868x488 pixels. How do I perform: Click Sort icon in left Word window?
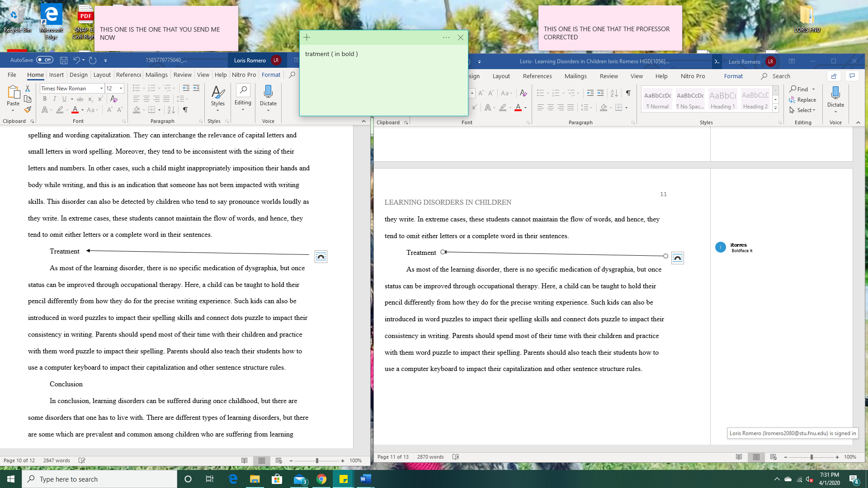[171, 110]
